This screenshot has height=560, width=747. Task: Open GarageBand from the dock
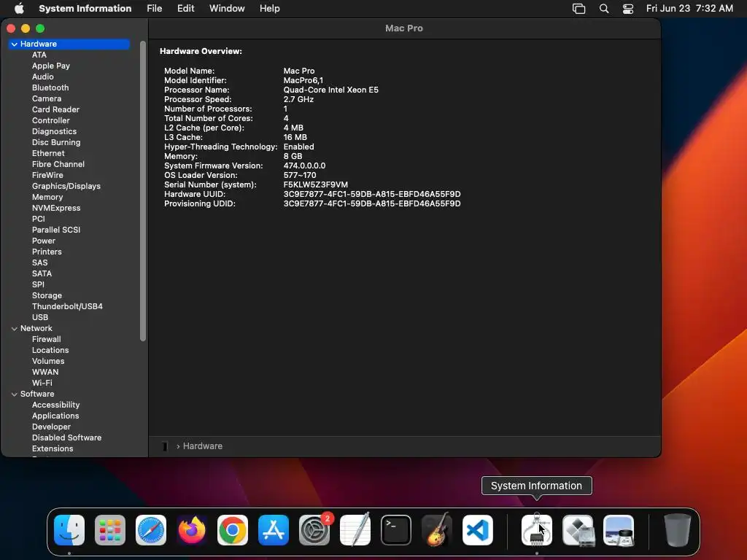pos(437,530)
